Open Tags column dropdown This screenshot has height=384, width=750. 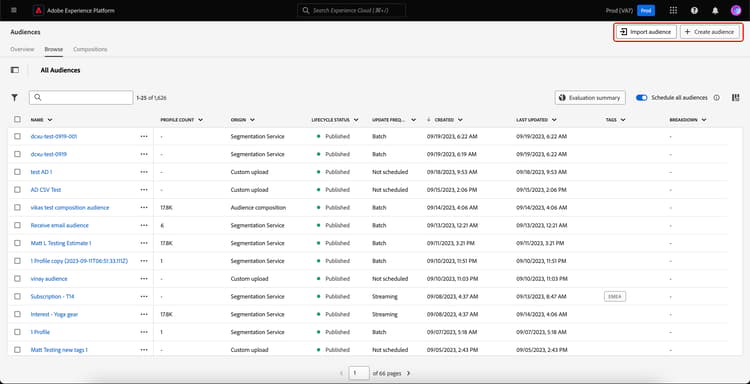pos(623,120)
